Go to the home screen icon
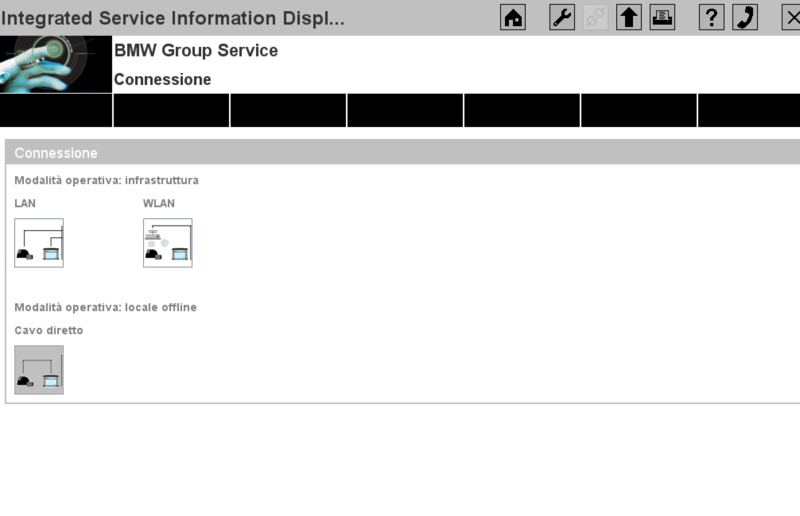The width and height of the screenshot is (800, 516). pyautogui.click(x=513, y=18)
